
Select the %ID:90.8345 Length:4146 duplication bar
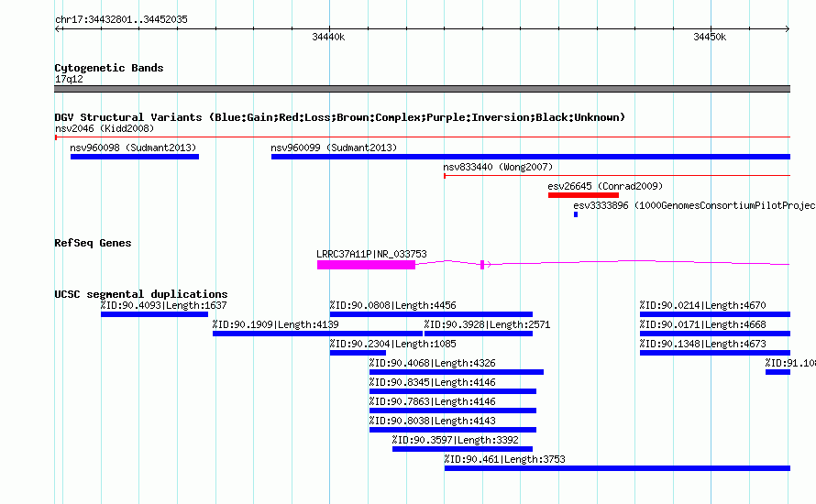[453, 391]
